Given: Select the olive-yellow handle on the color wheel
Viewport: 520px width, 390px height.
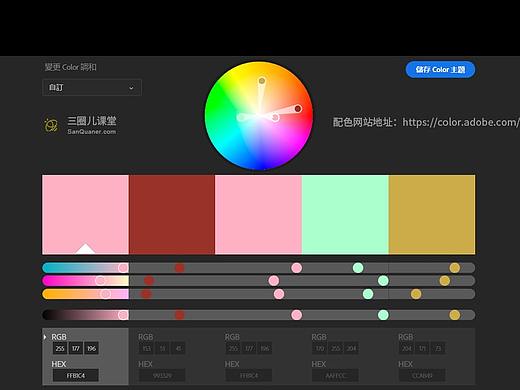Looking at the screenshot, I should click(262, 81).
